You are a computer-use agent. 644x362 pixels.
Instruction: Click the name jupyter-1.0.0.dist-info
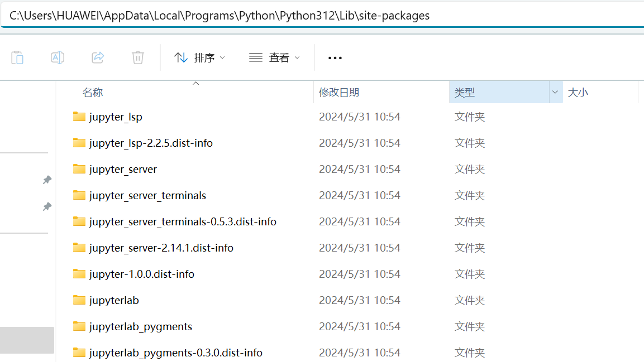point(142,274)
